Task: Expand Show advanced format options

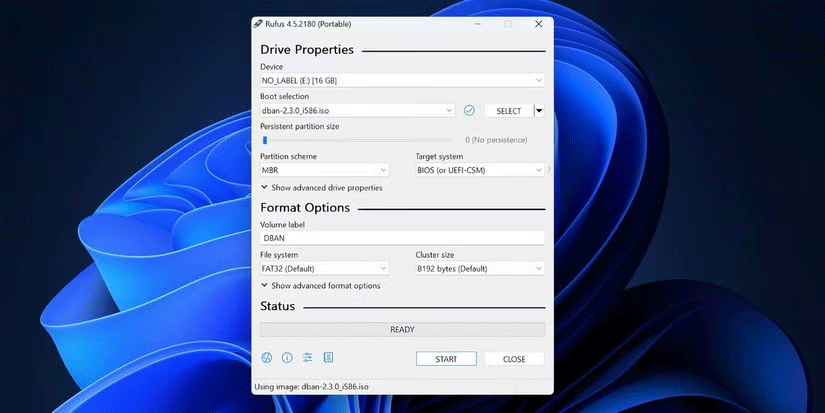Action: pyautogui.click(x=320, y=285)
